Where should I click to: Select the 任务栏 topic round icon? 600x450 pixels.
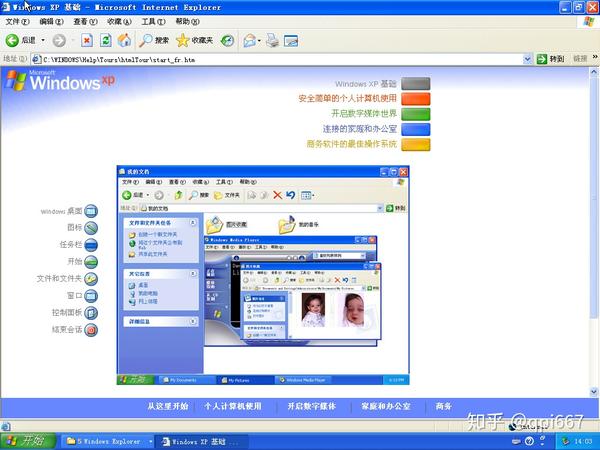pyautogui.click(x=91, y=245)
